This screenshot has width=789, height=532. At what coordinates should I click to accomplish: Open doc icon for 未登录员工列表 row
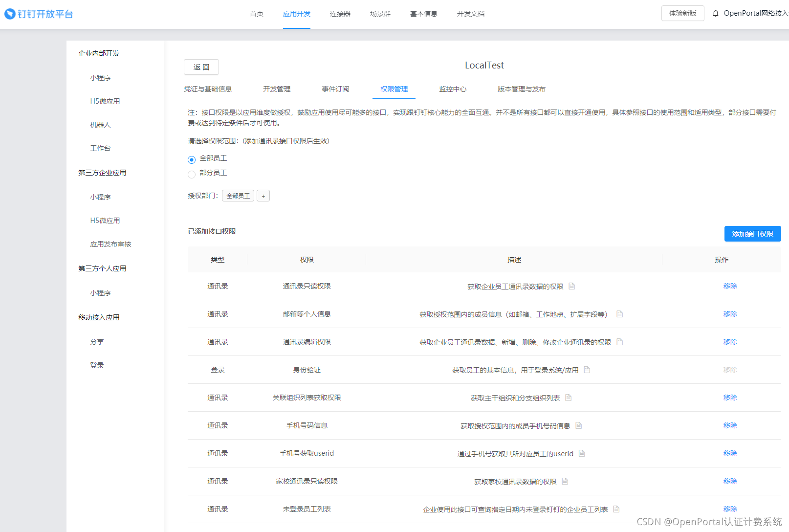point(616,509)
